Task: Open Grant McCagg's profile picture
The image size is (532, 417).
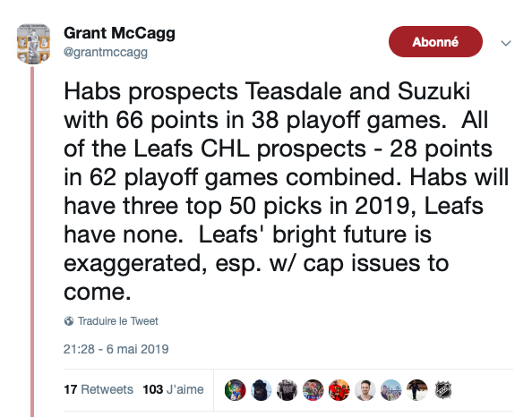Action: point(34,44)
